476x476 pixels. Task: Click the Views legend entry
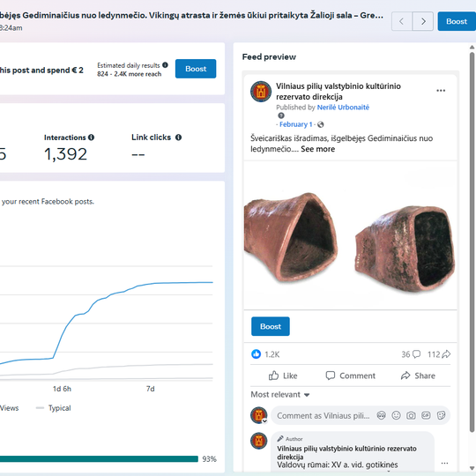click(9, 408)
